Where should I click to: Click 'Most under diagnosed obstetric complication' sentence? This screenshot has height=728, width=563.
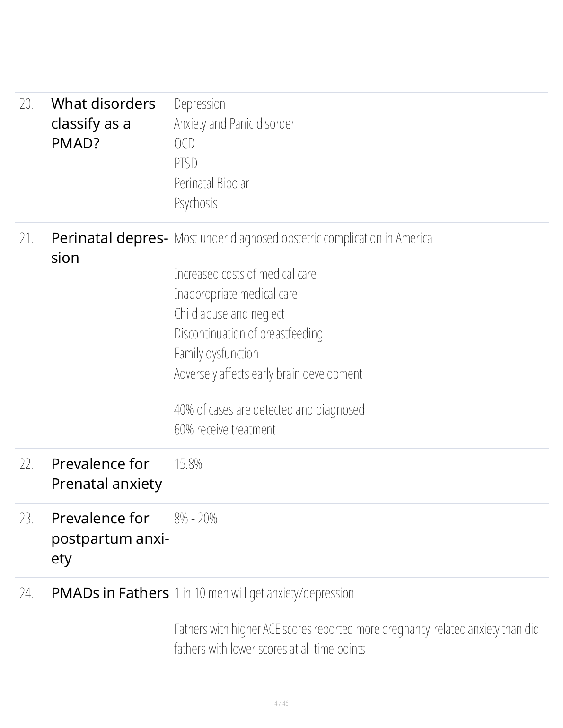pyautogui.click(x=303, y=238)
